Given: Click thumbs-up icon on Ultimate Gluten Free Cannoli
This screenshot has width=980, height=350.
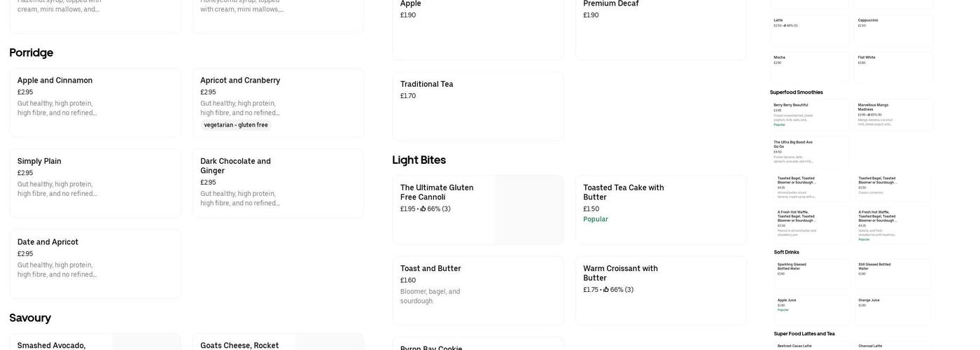Looking at the screenshot, I should [x=423, y=209].
